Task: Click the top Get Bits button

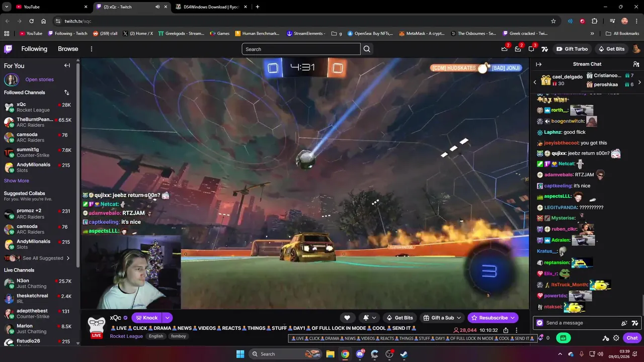Action: 611,49
